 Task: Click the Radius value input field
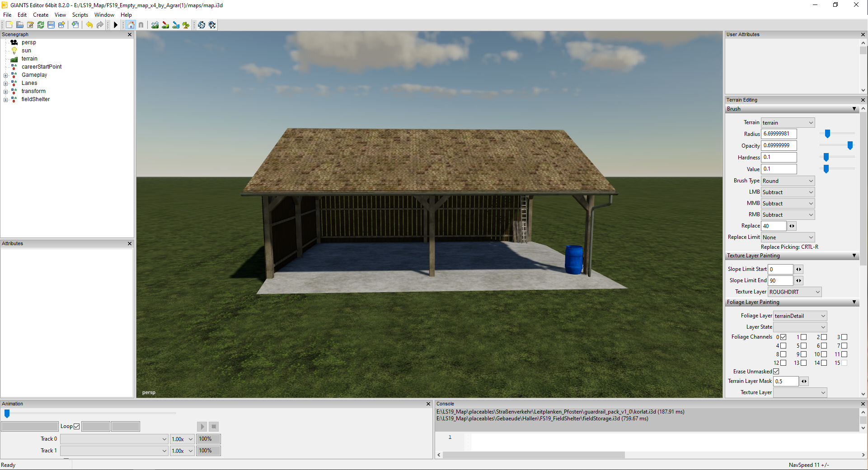coord(779,134)
